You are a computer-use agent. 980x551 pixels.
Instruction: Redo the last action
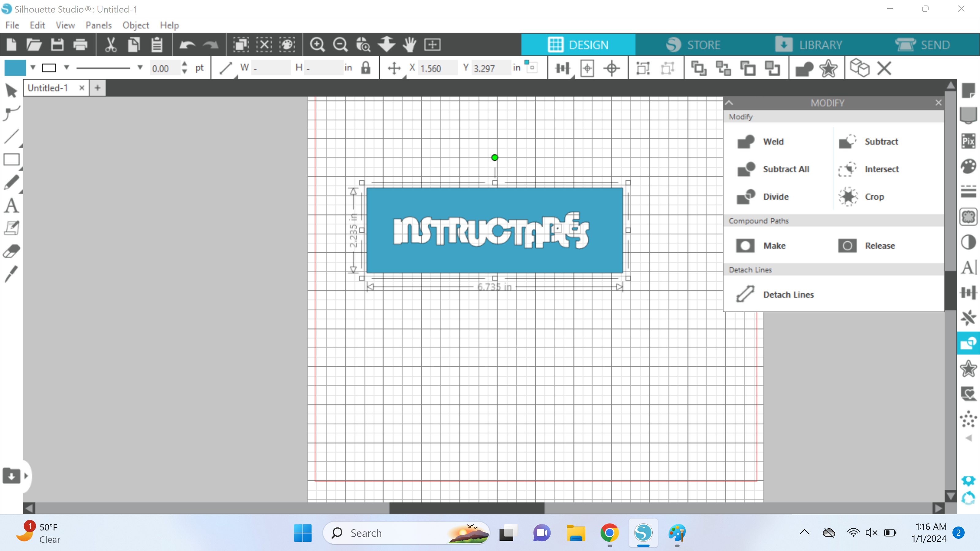pyautogui.click(x=210, y=45)
